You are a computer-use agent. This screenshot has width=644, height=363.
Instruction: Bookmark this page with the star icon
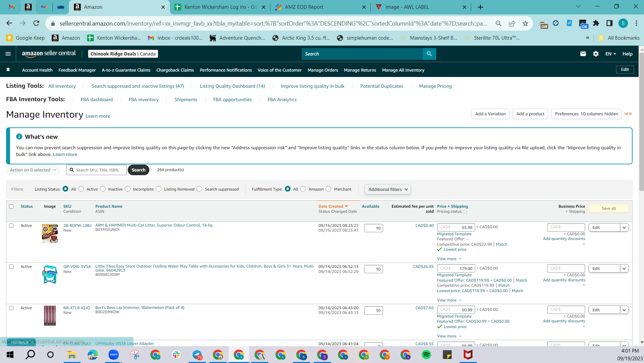point(525,23)
